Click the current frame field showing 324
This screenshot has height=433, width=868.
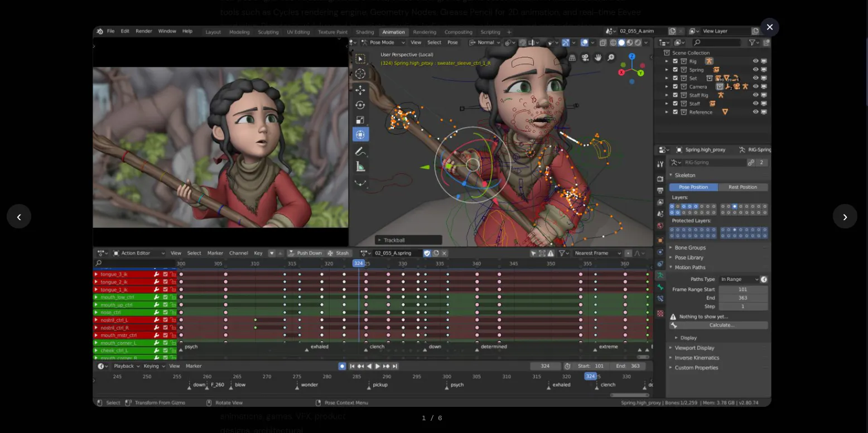[546, 366]
